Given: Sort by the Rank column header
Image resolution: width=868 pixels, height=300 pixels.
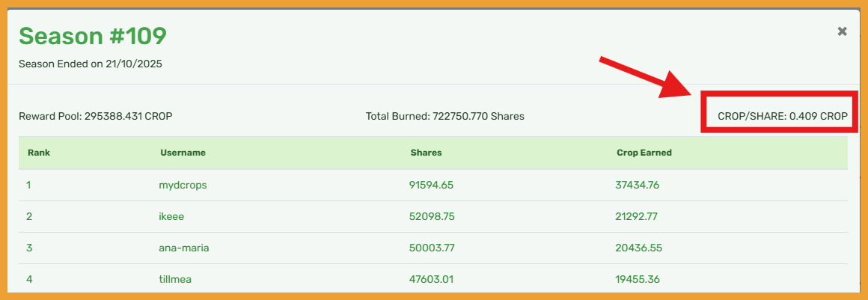Looking at the screenshot, I should [39, 153].
